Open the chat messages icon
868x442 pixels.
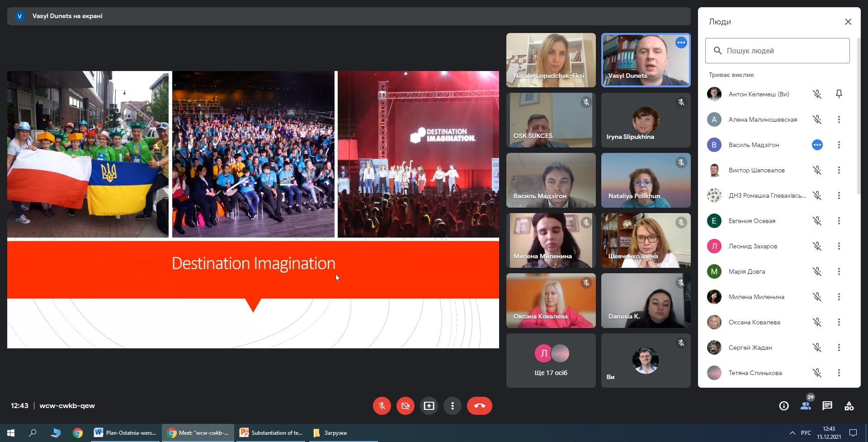[827, 406]
